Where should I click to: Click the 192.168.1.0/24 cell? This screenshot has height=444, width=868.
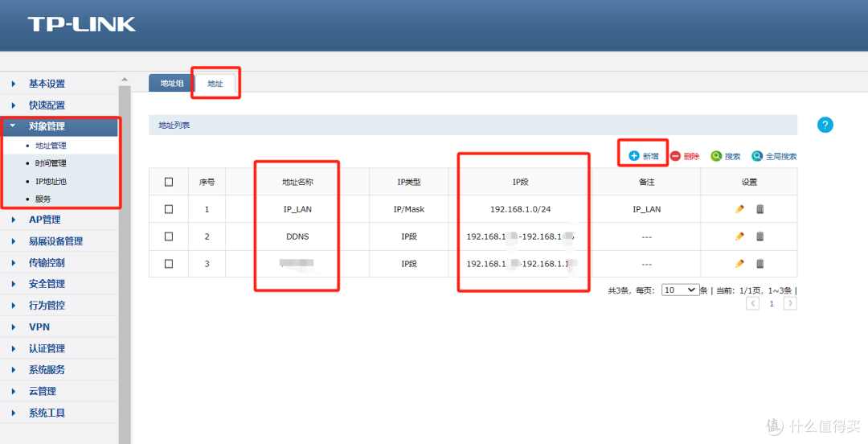520,209
